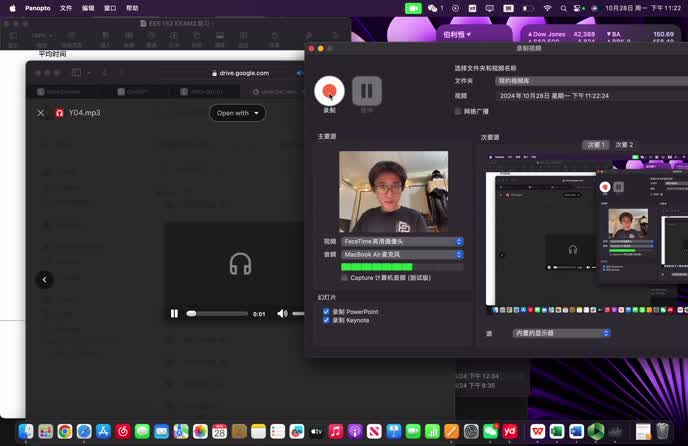Close the Y04.mp3 preview with X

(41, 113)
